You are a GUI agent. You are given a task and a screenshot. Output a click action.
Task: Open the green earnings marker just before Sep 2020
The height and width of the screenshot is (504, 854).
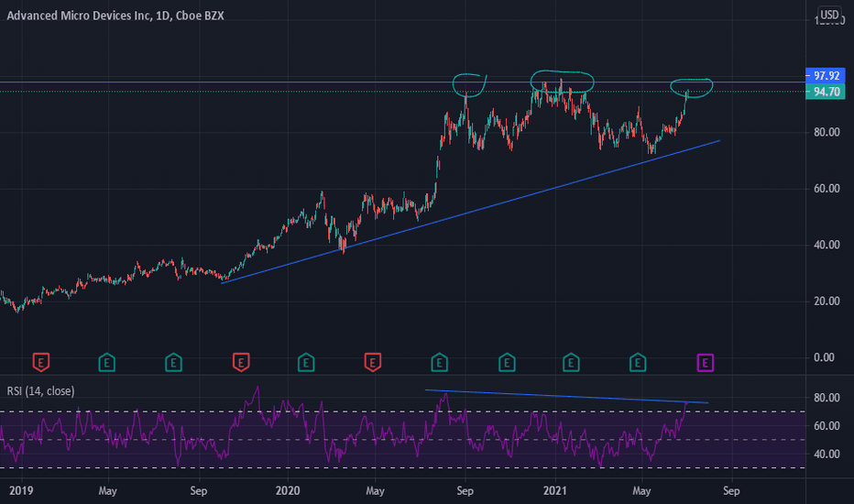point(440,362)
